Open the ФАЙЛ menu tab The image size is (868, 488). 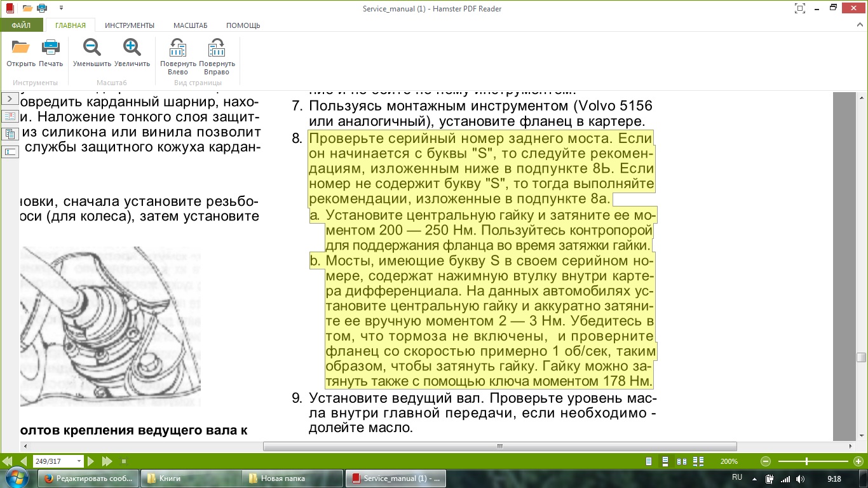pyautogui.click(x=21, y=25)
